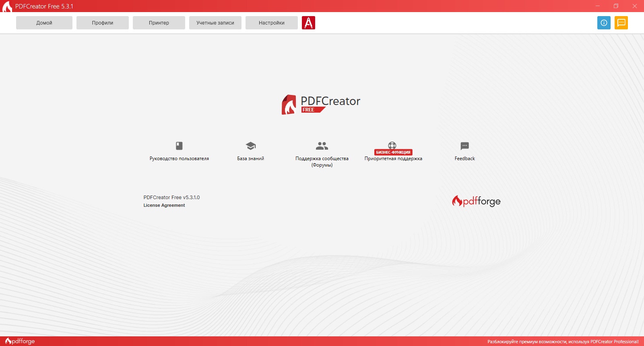Viewport: 644px width, 346px height.
Task: Click the БИЗНЕС-ФУНКЦИЯ red badge
Action: [x=393, y=152]
